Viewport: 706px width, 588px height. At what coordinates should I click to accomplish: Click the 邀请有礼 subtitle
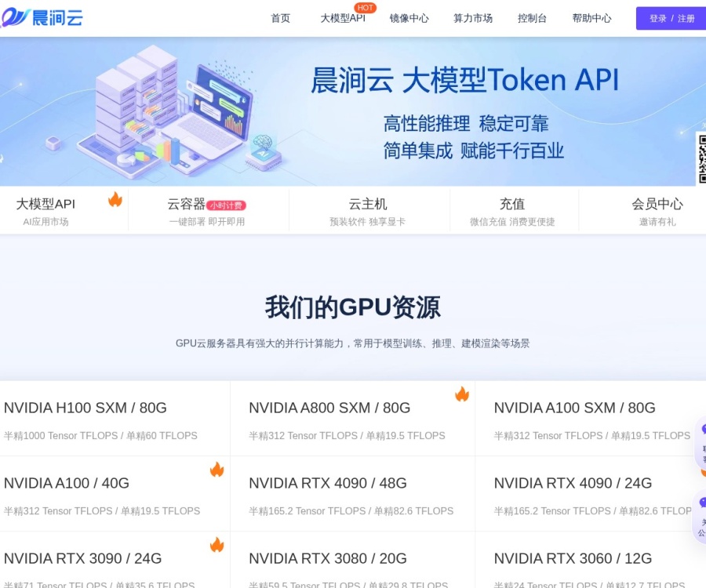[x=657, y=222]
